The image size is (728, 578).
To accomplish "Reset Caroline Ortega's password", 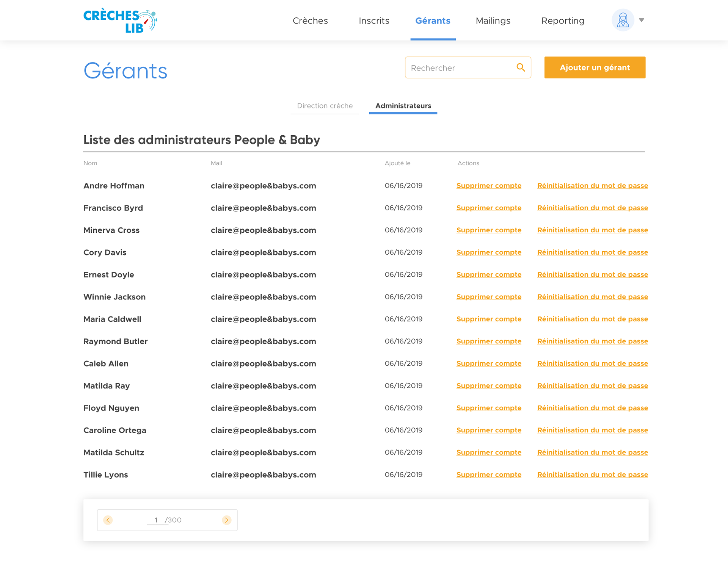I will pyautogui.click(x=593, y=430).
